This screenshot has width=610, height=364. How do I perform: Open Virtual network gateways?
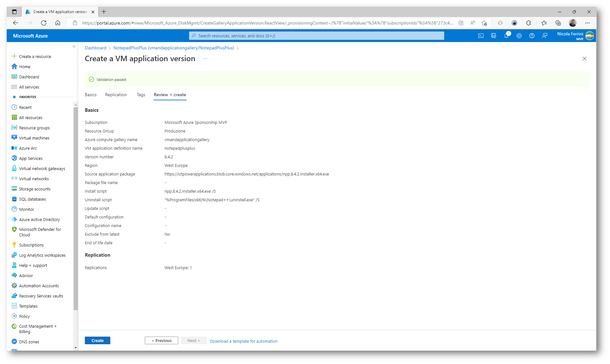(x=42, y=168)
